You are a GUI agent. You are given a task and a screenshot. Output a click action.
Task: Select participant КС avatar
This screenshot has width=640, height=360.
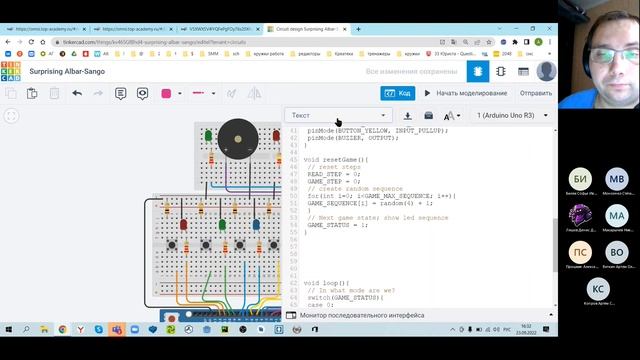598,289
